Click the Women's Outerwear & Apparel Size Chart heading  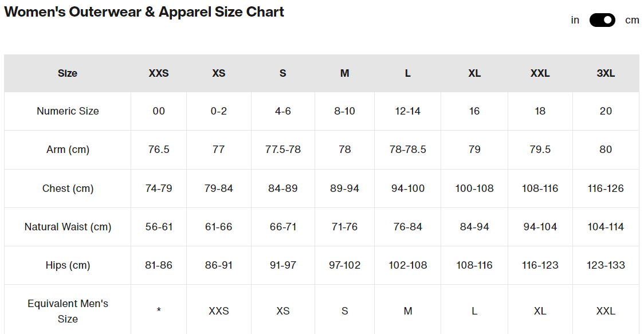click(144, 11)
